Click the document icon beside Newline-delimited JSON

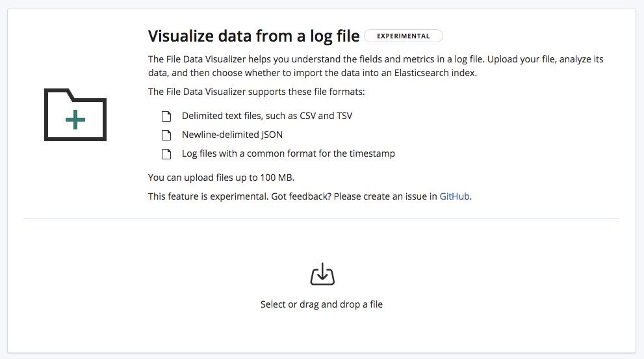pos(166,135)
